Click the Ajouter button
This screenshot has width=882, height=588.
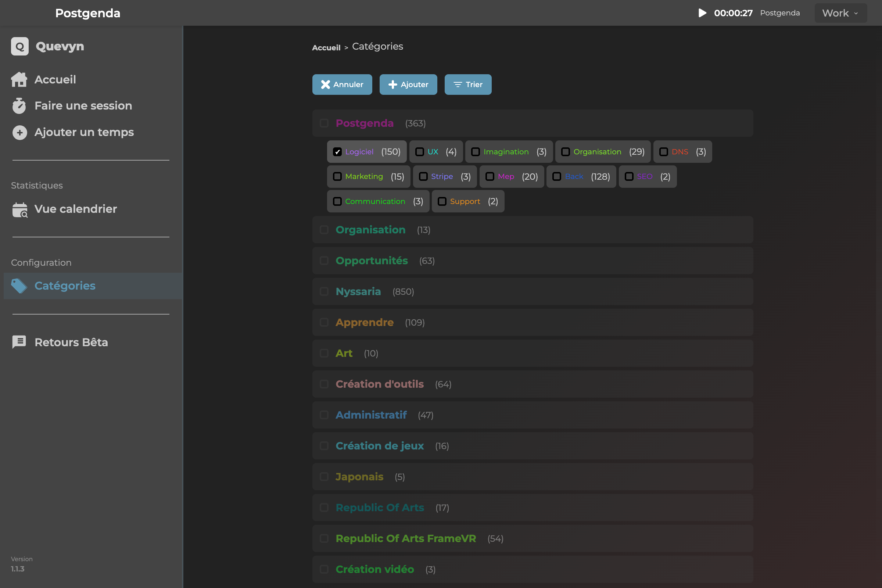408,85
